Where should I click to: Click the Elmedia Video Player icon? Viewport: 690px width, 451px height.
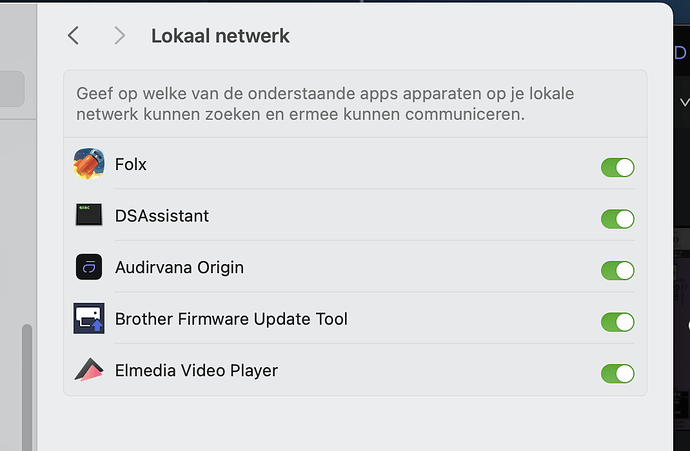[x=89, y=370]
